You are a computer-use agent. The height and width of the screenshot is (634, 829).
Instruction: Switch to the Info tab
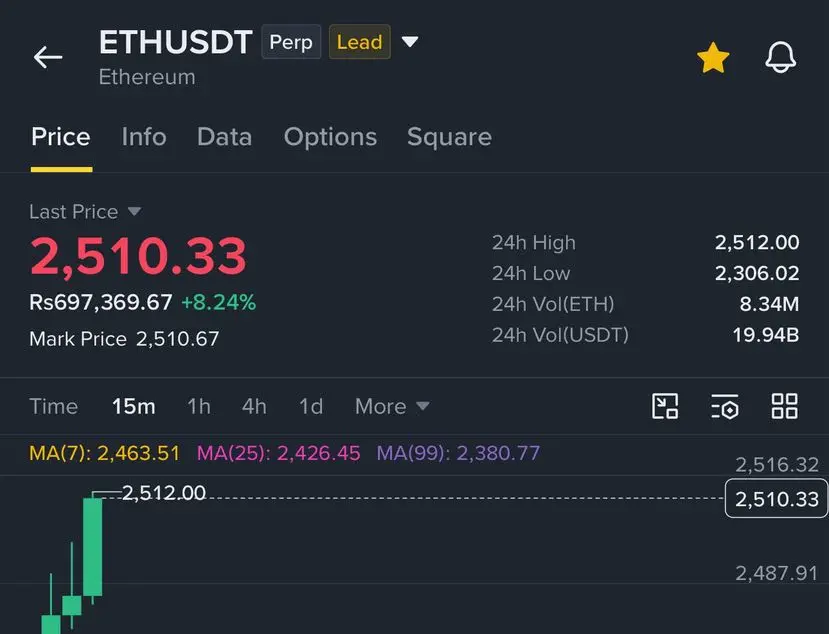(x=144, y=137)
